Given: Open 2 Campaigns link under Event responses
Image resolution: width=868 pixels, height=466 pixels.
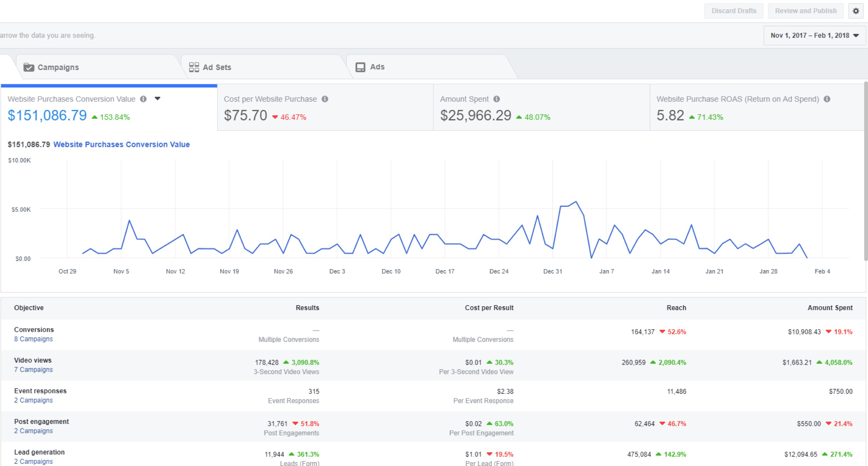Looking at the screenshot, I should 33,400.
